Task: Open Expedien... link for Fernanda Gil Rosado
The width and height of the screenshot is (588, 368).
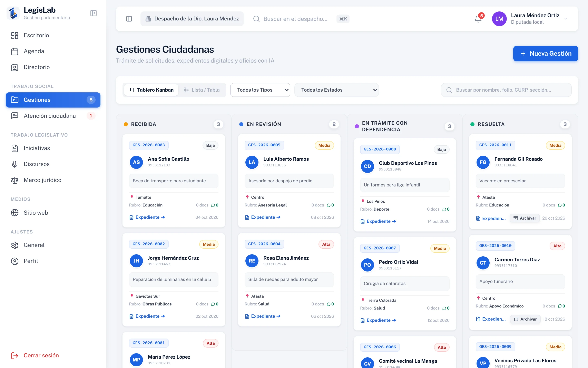Action: pyautogui.click(x=491, y=218)
